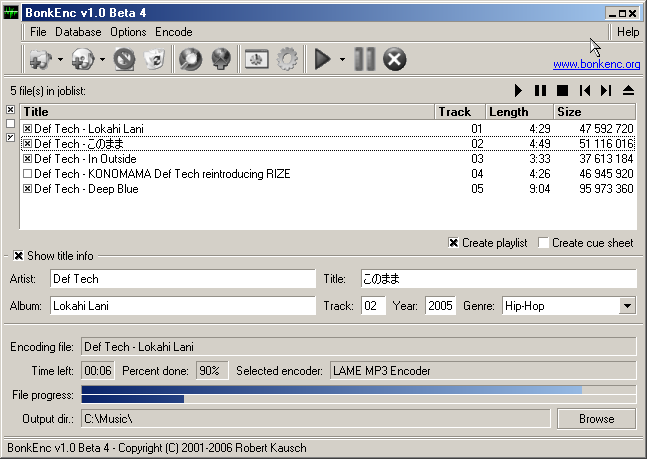Stop encoding with the toolbar X icon
Image resolution: width=647 pixels, height=459 pixels.
coord(395,60)
